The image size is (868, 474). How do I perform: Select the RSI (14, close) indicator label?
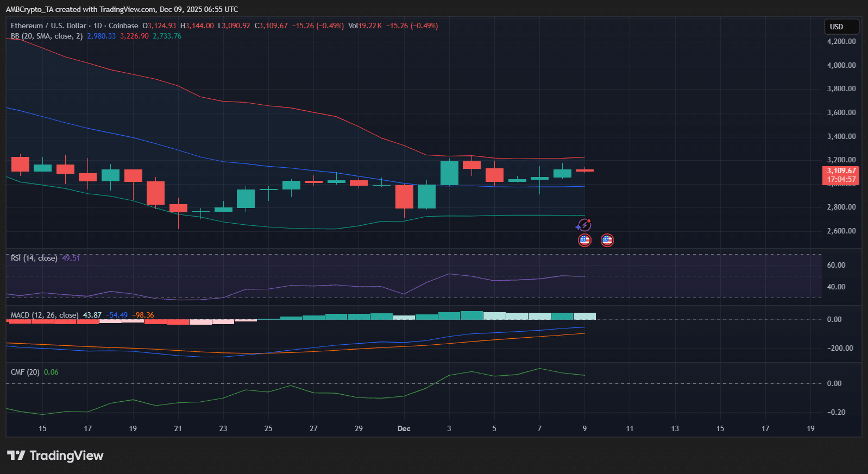coord(34,258)
